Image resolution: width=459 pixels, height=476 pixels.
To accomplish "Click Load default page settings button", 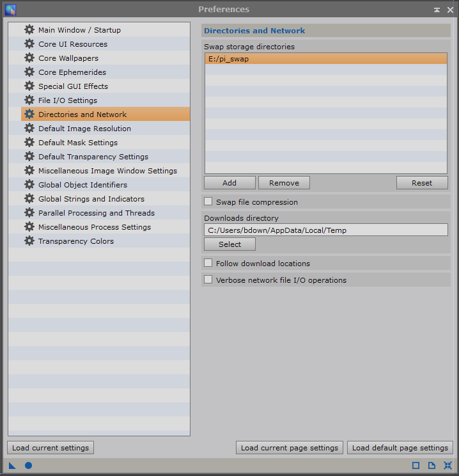I will tap(400, 448).
